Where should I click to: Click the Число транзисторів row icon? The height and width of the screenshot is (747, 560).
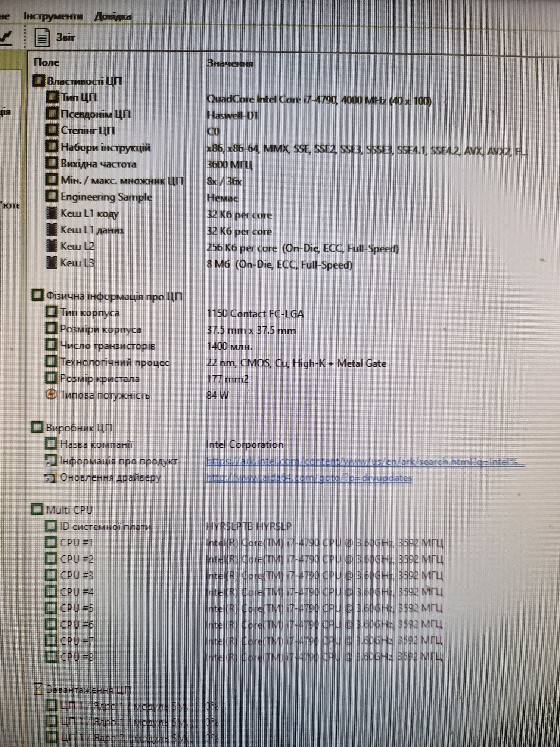[x=52, y=345]
